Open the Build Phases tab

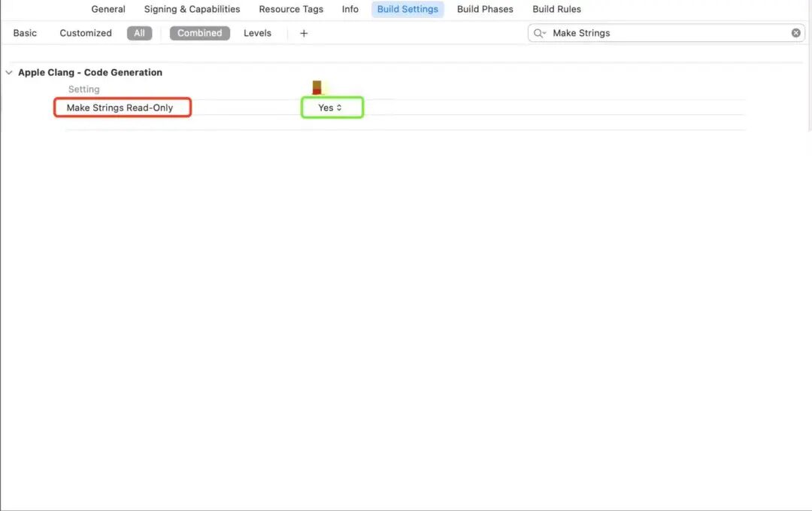(x=485, y=9)
